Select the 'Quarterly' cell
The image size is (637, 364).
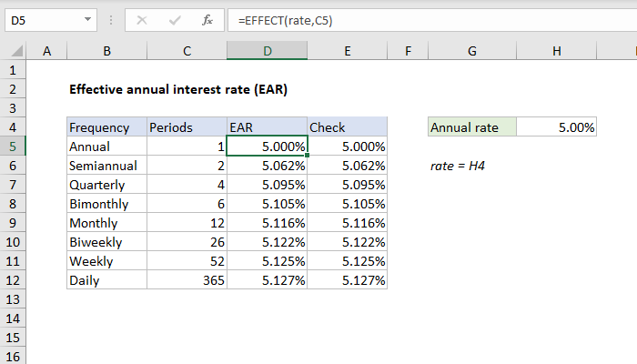[106, 185]
